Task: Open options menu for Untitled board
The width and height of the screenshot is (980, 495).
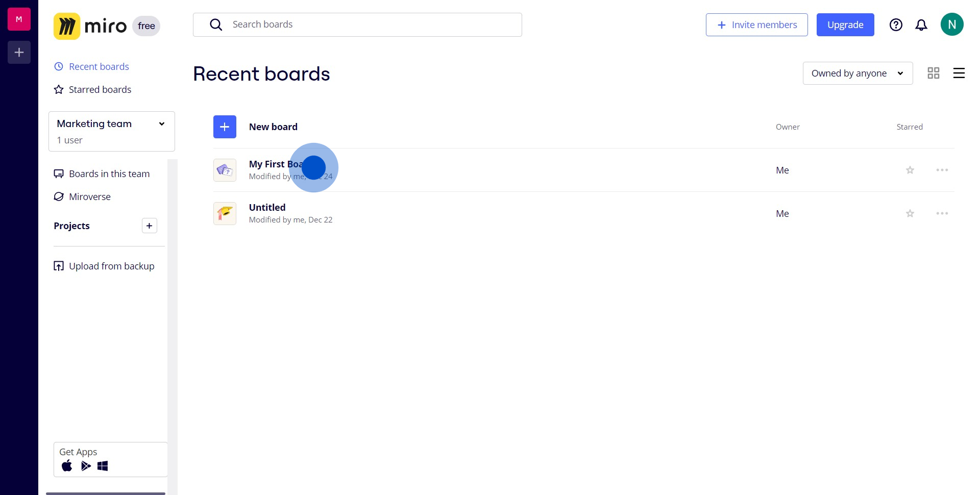Action: (942, 213)
